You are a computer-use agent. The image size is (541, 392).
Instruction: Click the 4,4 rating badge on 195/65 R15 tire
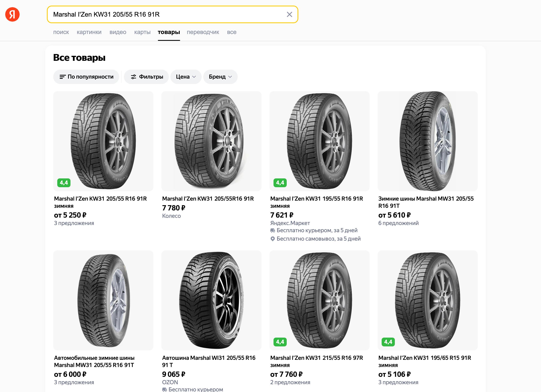pyautogui.click(x=388, y=342)
